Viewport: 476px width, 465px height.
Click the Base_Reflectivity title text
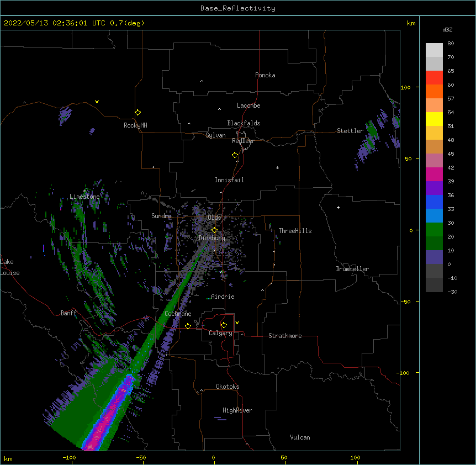(x=238, y=8)
